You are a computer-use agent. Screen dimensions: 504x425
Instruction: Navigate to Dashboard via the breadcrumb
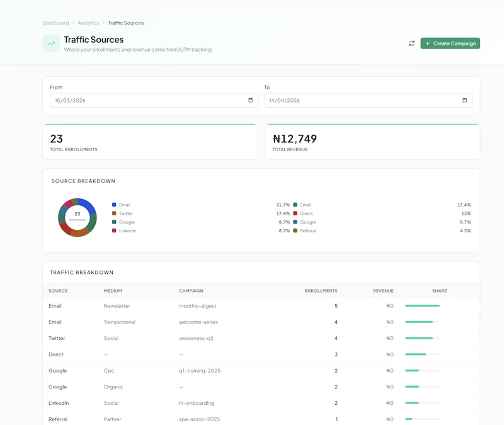pyautogui.click(x=55, y=22)
